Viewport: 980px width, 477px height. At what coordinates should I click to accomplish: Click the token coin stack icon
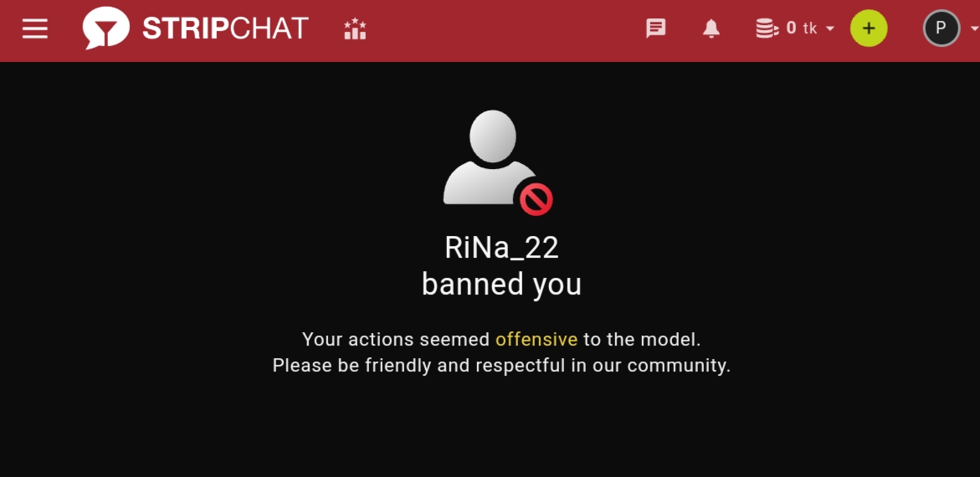point(767,28)
